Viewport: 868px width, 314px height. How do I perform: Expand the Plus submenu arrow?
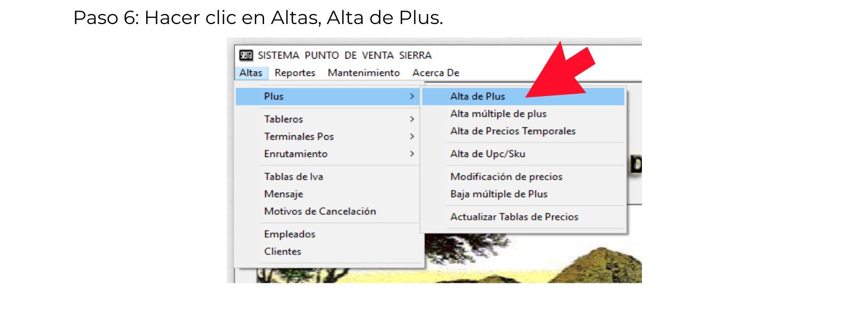pyautogui.click(x=412, y=97)
